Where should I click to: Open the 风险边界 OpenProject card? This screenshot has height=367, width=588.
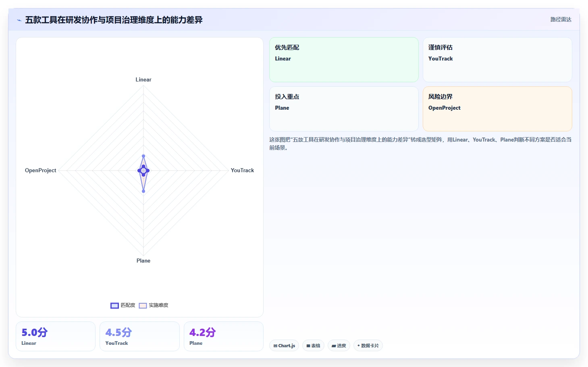[497, 109]
